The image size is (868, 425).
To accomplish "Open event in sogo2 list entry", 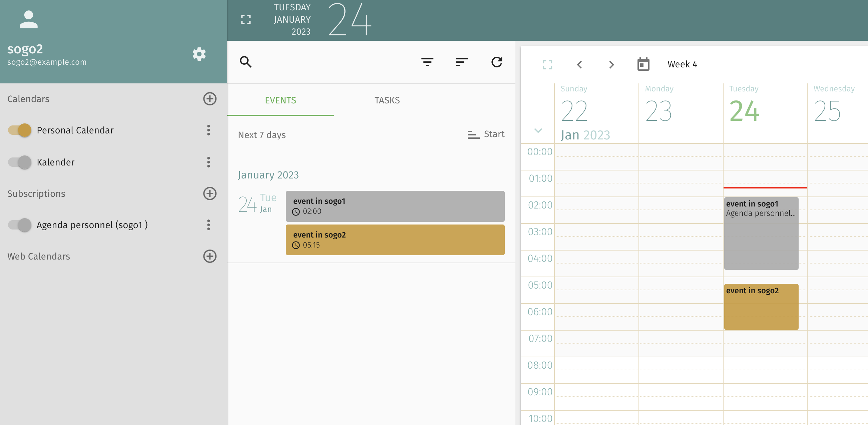I will click(395, 240).
